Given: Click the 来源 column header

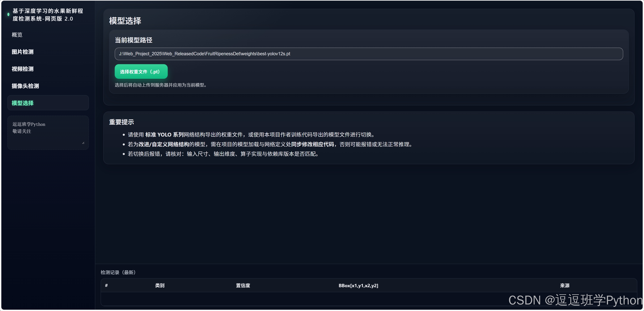Looking at the screenshot, I should [565, 285].
